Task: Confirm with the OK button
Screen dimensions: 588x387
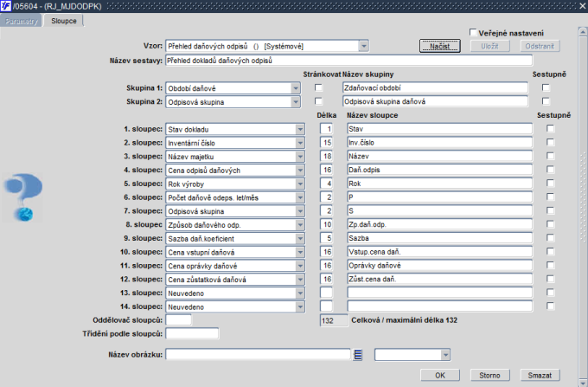Action: click(x=440, y=376)
